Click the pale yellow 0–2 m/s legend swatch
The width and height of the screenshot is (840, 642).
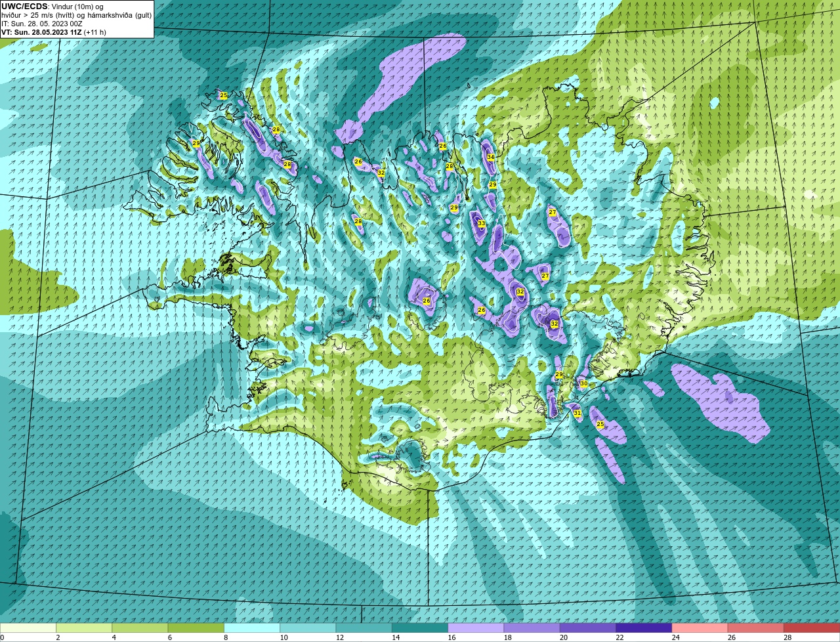pyautogui.click(x=28, y=628)
